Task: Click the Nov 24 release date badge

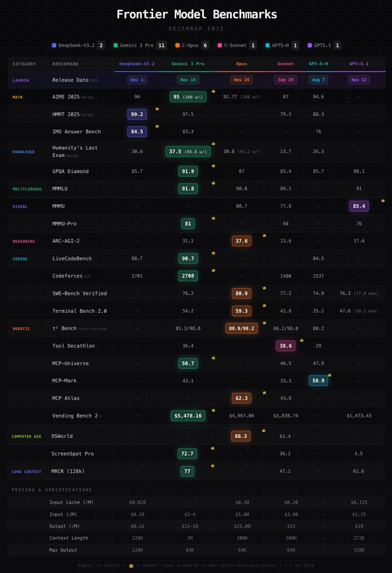Action: tap(241, 80)
